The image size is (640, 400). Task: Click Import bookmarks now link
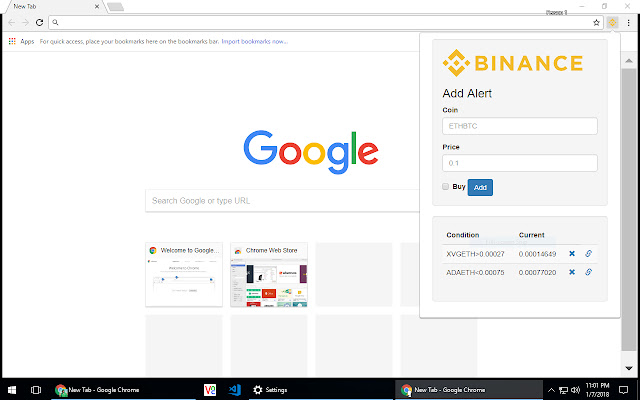click(255, 41)
